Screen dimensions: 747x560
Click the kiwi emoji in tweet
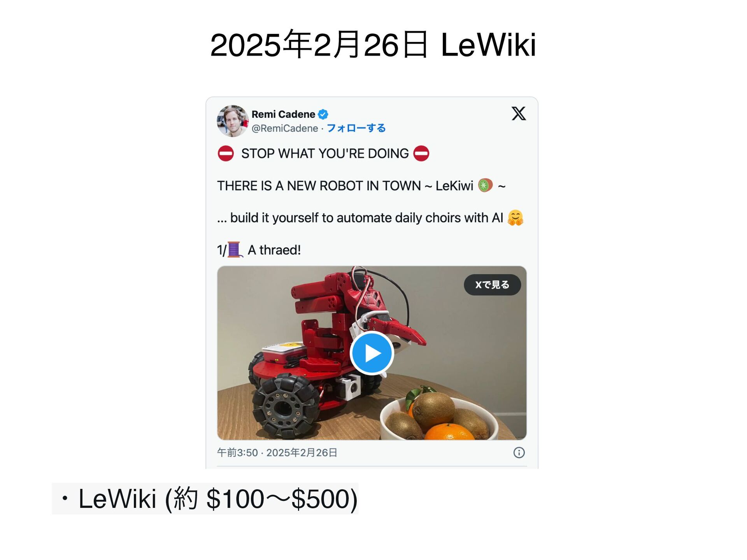(485, 185)
